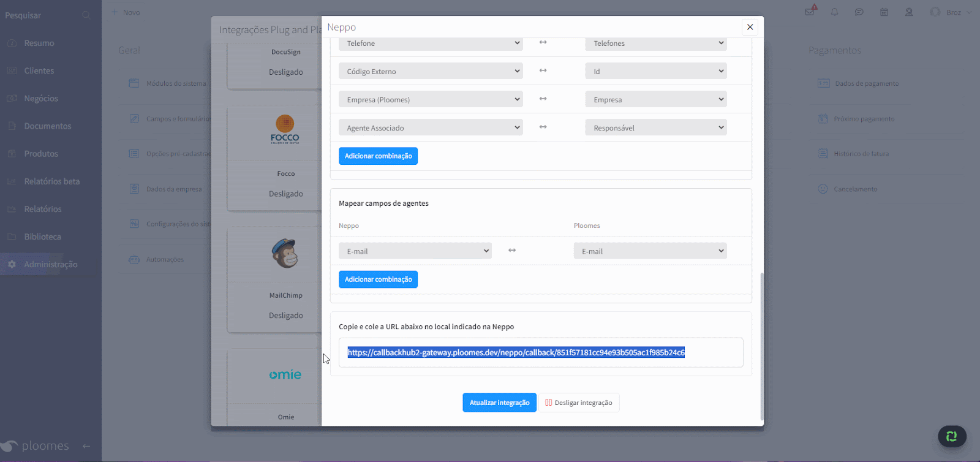980x462 pixels.
Task: Expand the Broz user menu arrow
Action: (969, 12)
